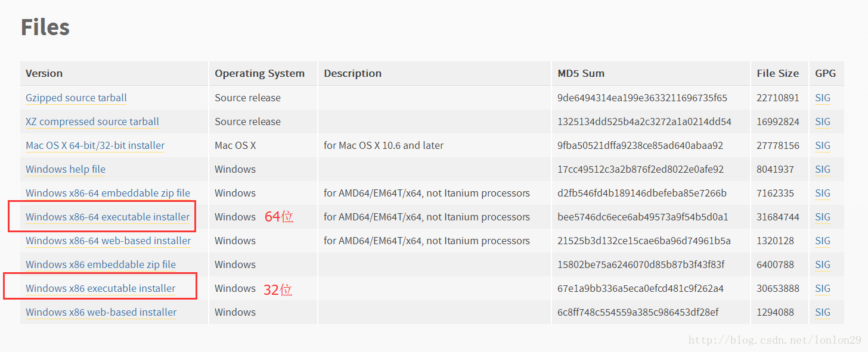Open SIG for Mac OS X installer
The image size is (868, 352).
tap(823, 145)
